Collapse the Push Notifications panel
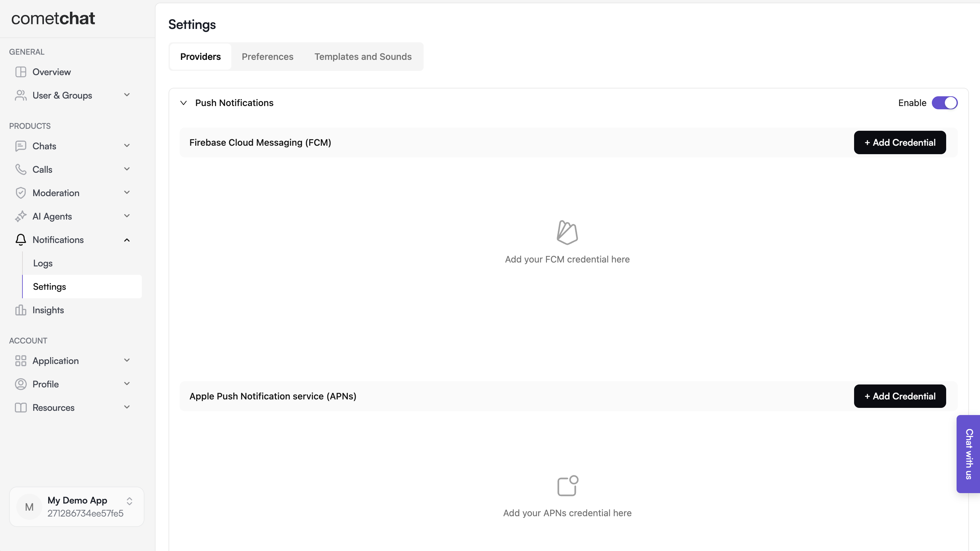The image size is (980, 551). (184, 103)
